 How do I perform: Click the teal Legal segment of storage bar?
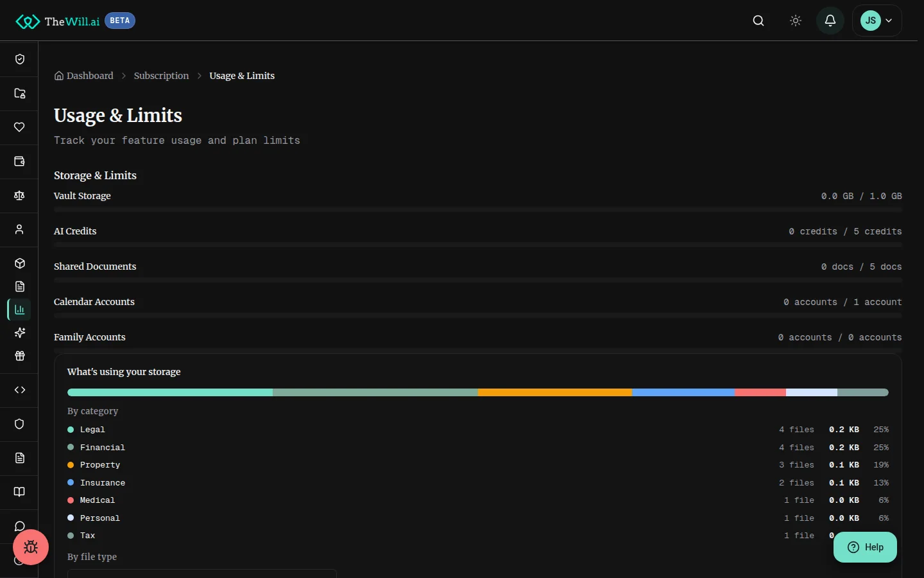[170, 392]
